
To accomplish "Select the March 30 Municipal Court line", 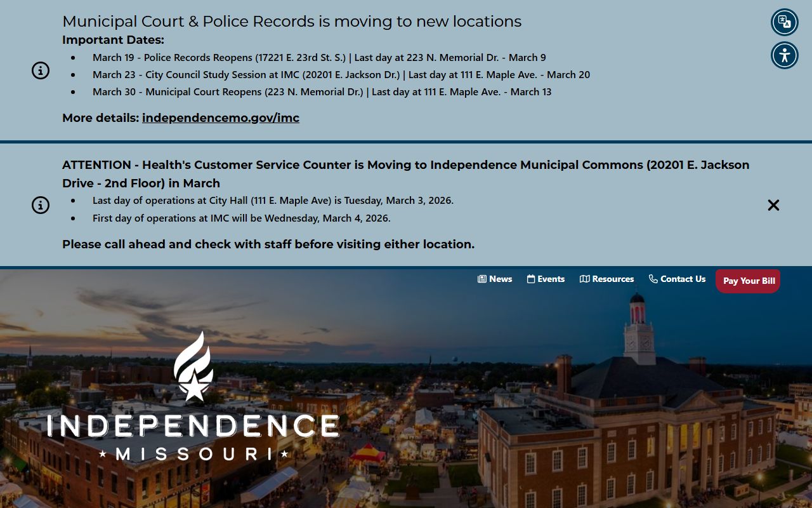I will pyautogui.click(x=322, y=91).
